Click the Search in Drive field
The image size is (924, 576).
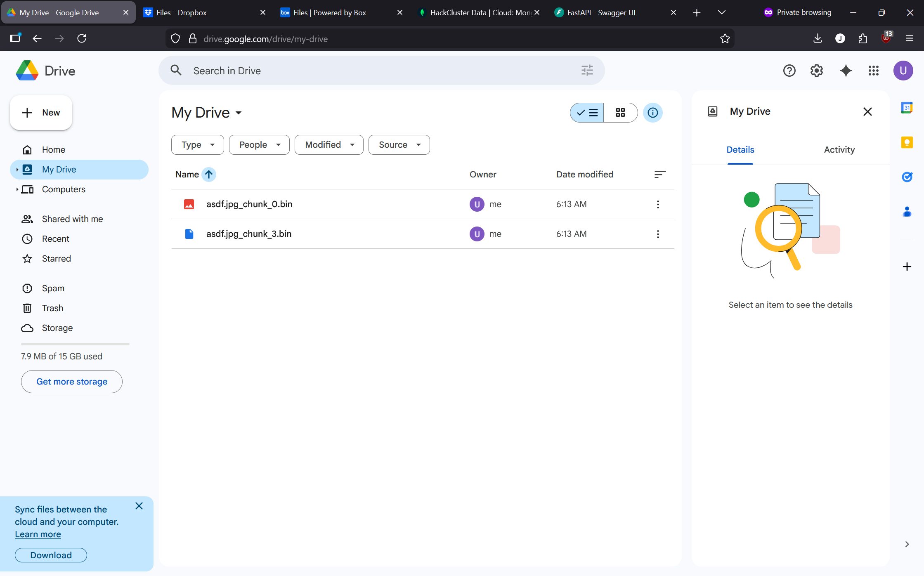click(371, 71)
